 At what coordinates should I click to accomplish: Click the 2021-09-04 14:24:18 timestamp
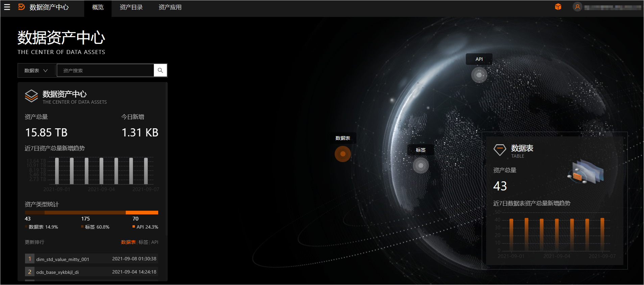134,272
